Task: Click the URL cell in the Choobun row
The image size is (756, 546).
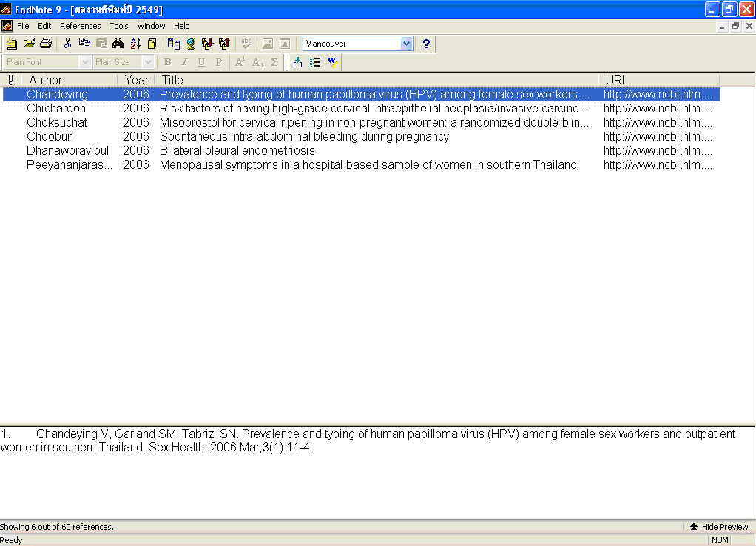Action: (658, 136)
